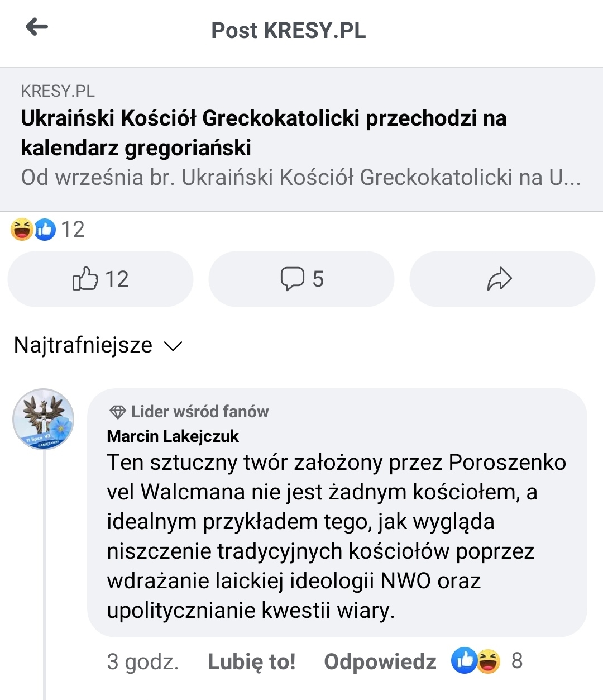Tap the back arrow icon
The height and width of the screenshot is (700, 603).
(x=37, y=27)
